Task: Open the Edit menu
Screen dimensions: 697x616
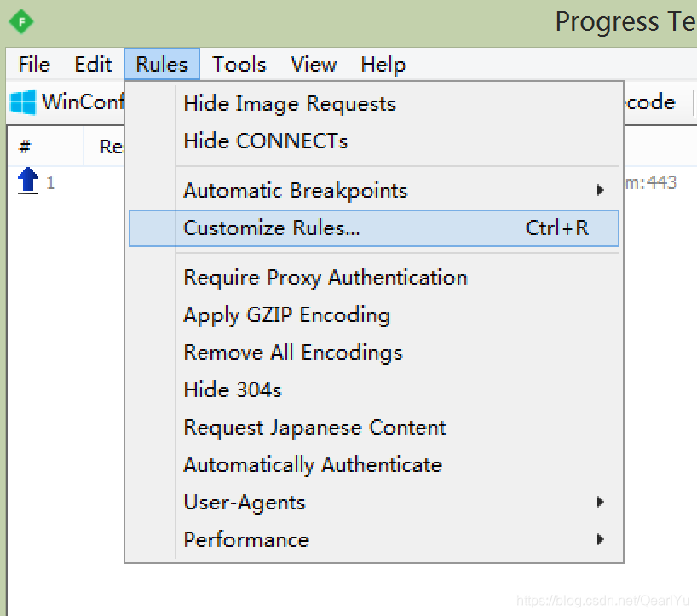Action: [x=93, y=64]
